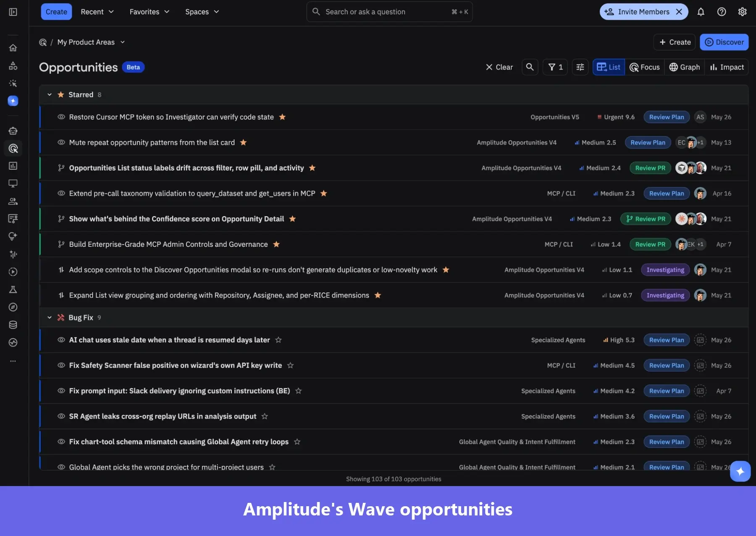Viewport: 756px width, 536px height.
Task: Open the Home icon in the sidebar
Action: click(13, 48)
